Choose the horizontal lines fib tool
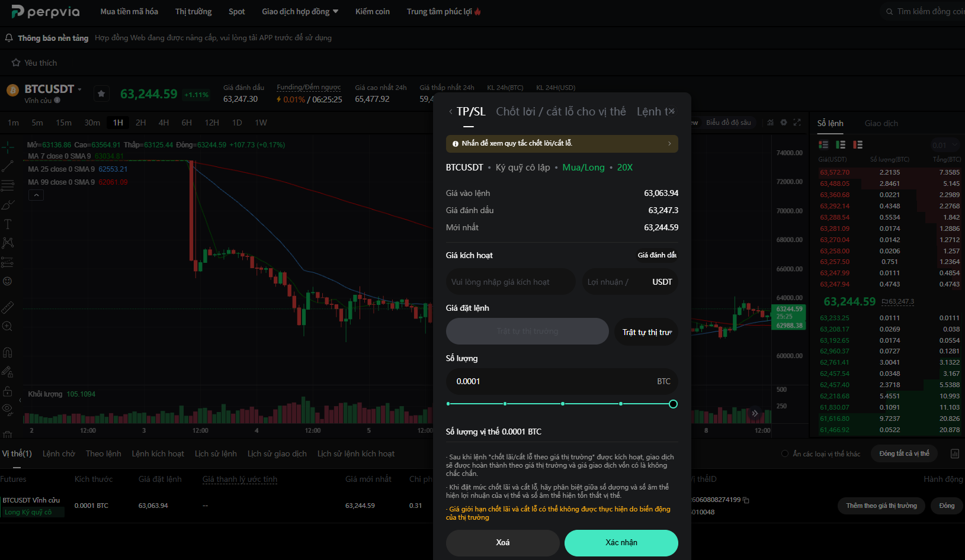This screenshot has width=965, height=560. tap(8, 186)
